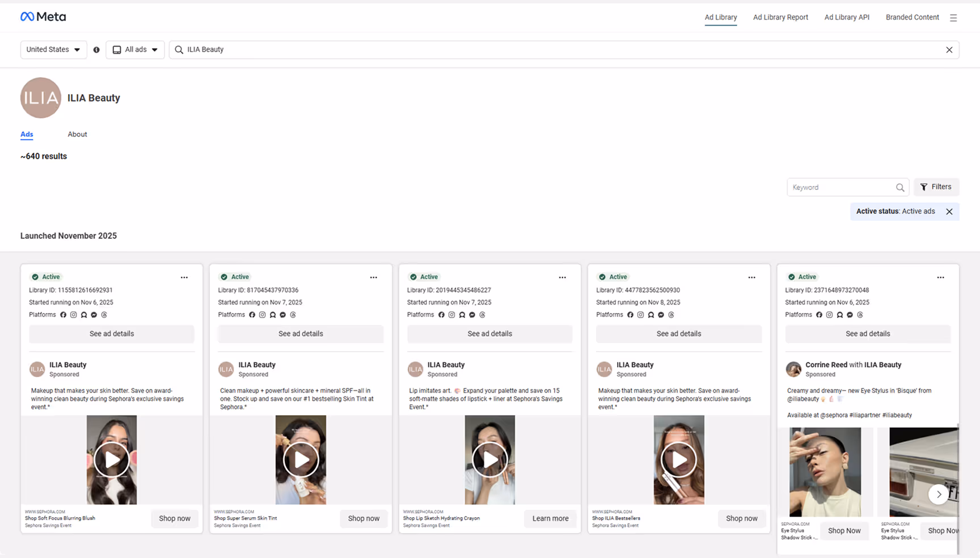Image resolution: width=980 pixels, height=558 pixels.
Task: Open more options for ad 1155812616692931
Action: click(184, 277)
